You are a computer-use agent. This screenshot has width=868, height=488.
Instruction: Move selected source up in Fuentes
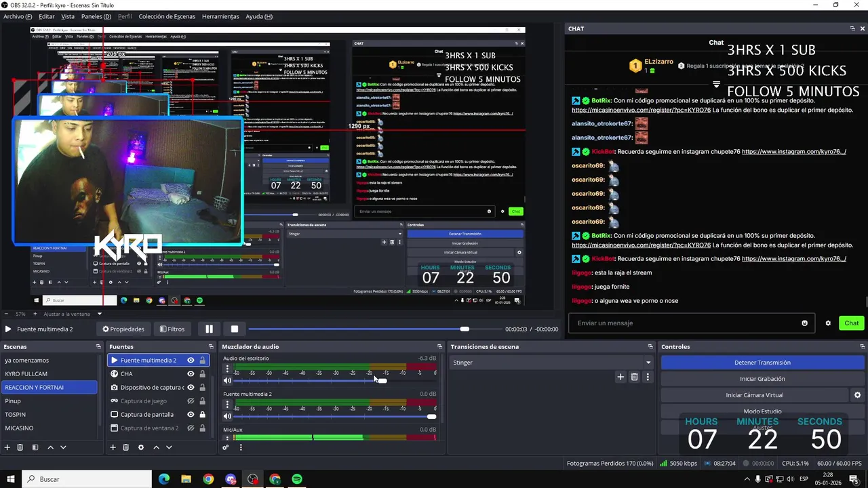156,447
